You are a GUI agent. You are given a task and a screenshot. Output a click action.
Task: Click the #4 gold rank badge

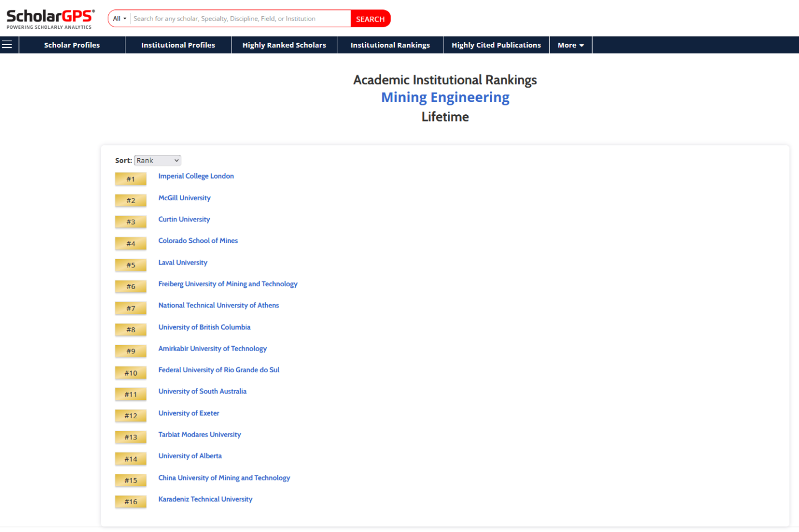pyautogui.click(x=130, y=244)
